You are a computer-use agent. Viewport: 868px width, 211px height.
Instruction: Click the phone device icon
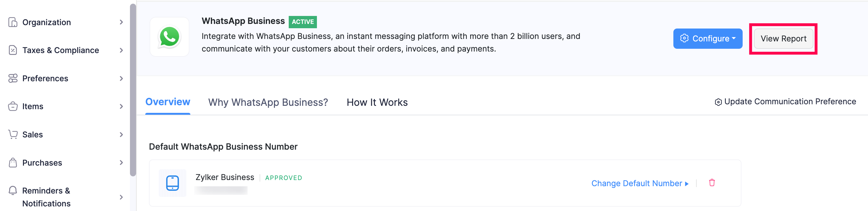tap(173, 183)
